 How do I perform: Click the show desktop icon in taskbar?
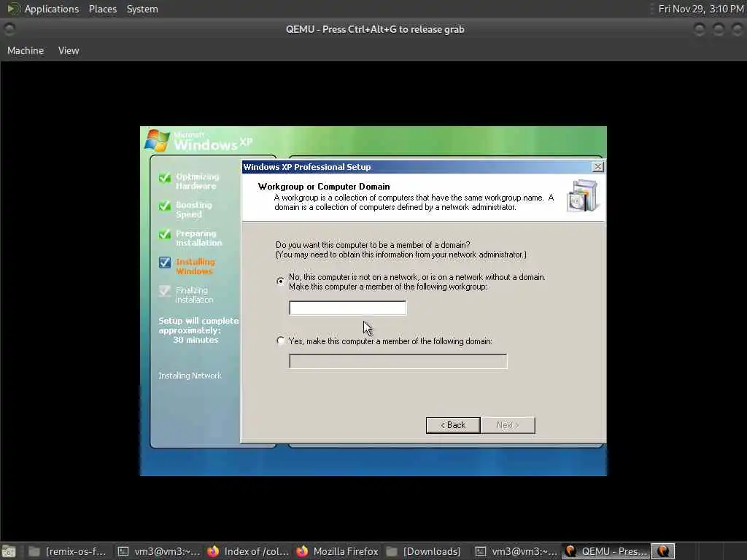pos(9,552)
